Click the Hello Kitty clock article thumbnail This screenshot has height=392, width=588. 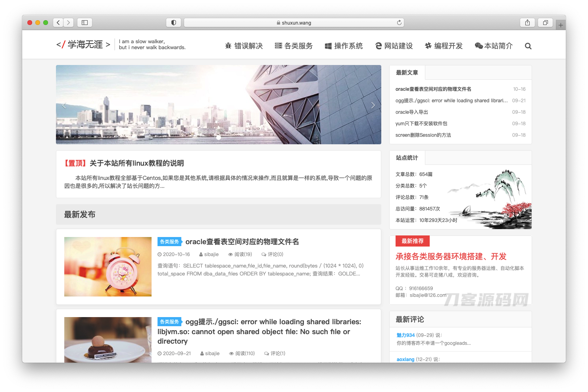108,267
